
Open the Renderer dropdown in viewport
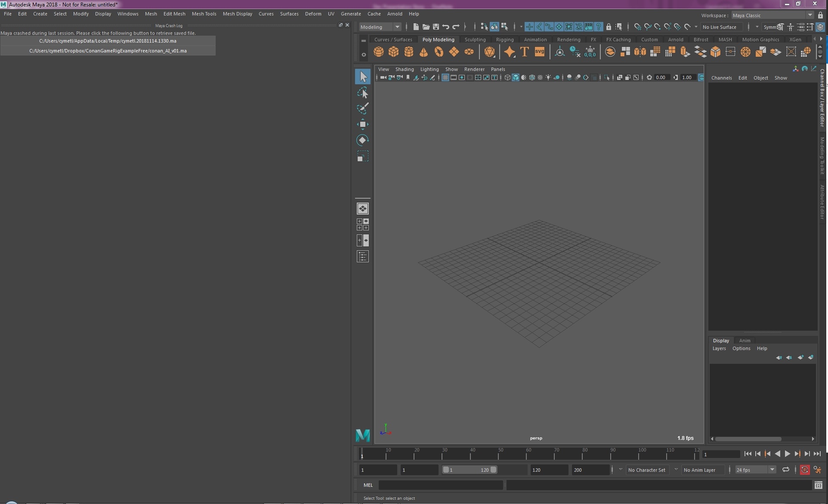tap(473, 69)
